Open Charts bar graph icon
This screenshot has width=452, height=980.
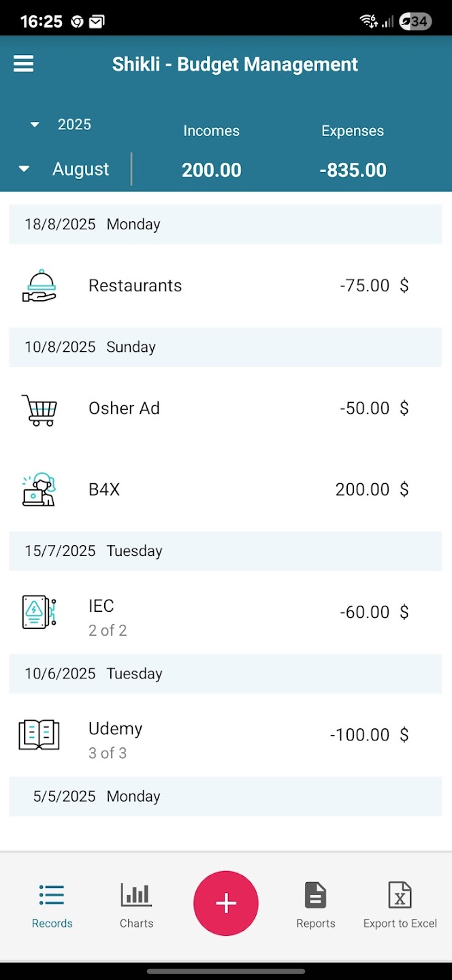pos(136,896)
